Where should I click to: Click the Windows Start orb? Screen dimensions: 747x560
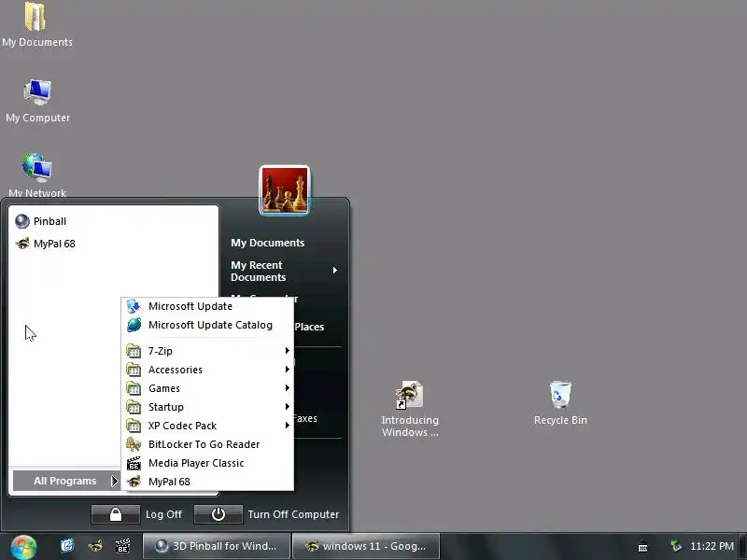(x=23, y=547)
